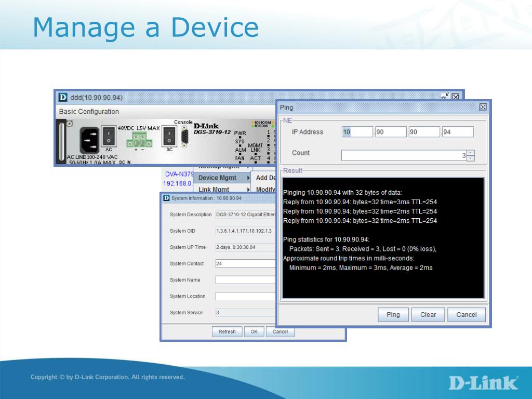Click the D icon in System Information title
This screenshot has height=399, width=532.
pyautogui.click(x=166, y=198)
